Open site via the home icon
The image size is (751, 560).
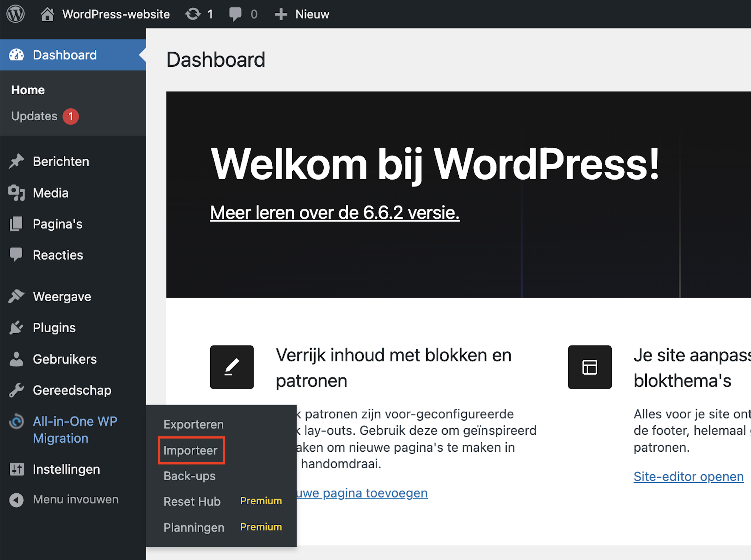(47, 14)
